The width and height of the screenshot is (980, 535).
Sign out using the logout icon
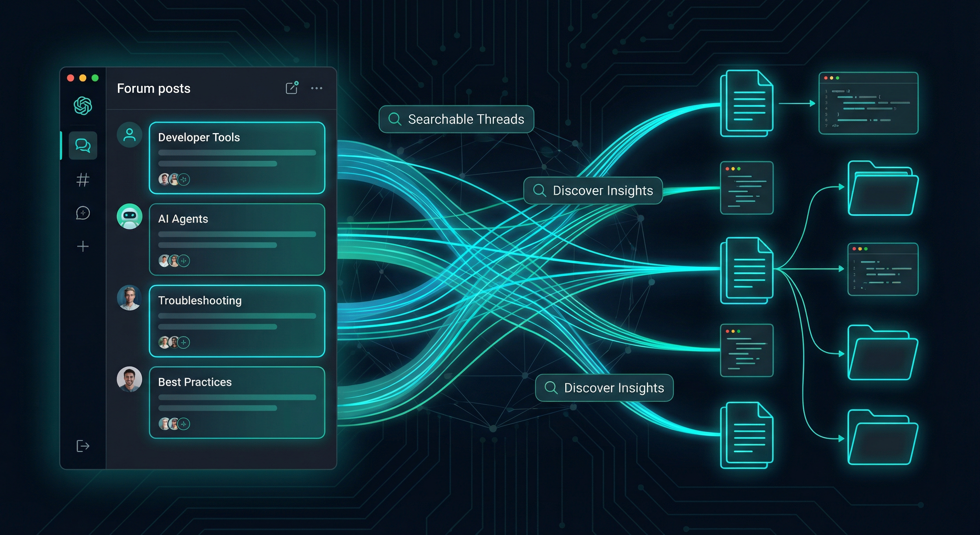click(82, 445)
